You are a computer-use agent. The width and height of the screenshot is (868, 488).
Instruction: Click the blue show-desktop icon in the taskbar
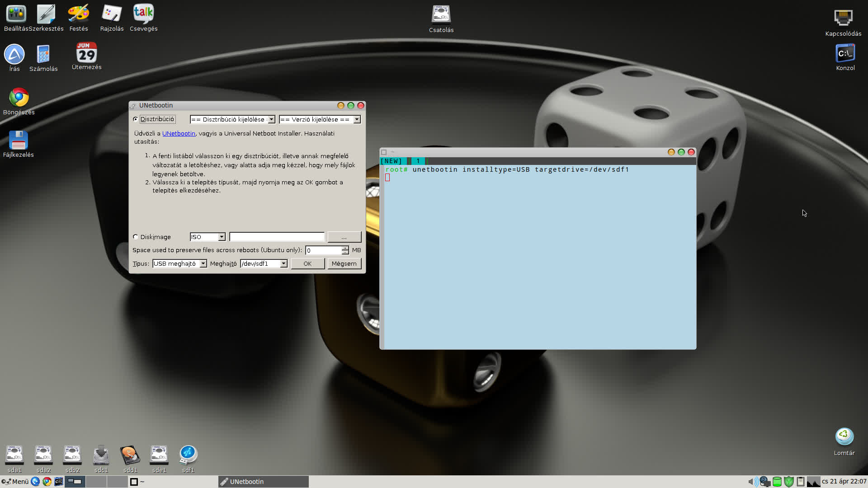pos(35,482)
